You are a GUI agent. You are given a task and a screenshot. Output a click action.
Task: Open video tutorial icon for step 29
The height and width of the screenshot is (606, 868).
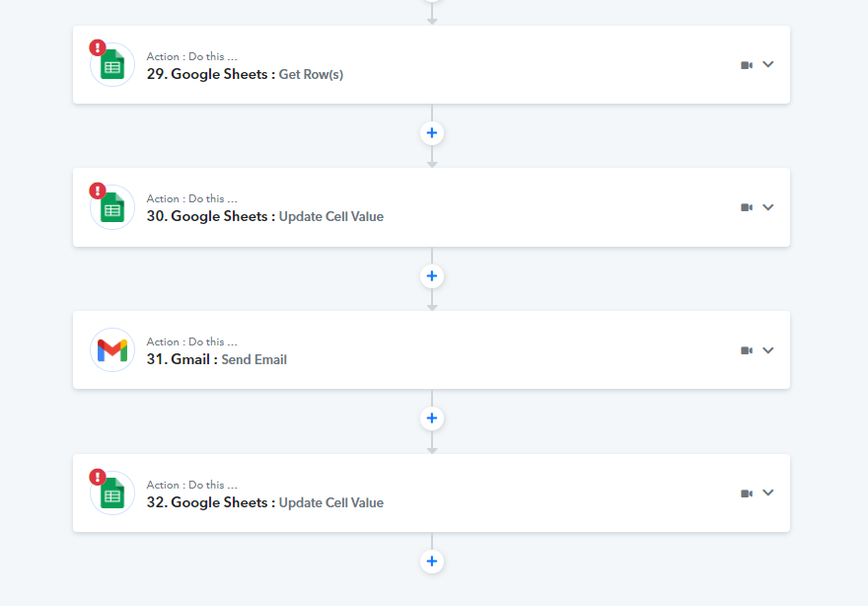[747, 65]
